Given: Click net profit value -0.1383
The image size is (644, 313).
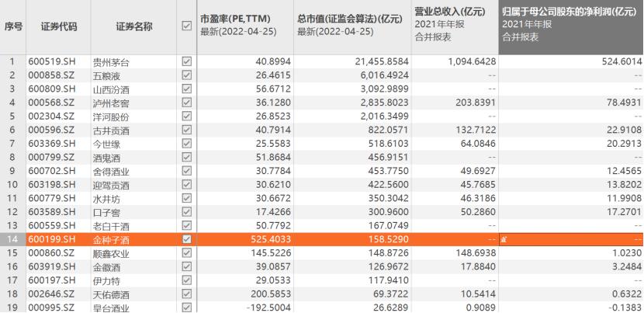Looking at the screenshot, I should click(625, 308).
